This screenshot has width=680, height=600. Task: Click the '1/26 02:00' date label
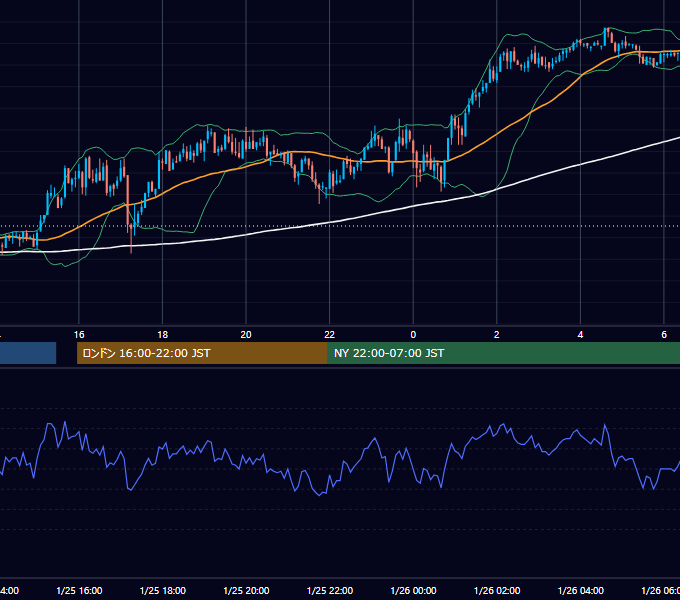[497, 590]
